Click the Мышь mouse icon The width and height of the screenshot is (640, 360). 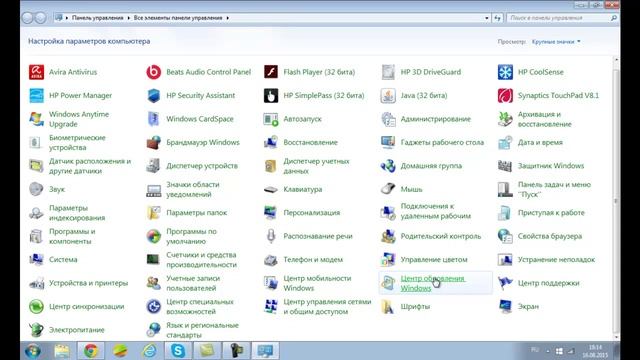point(388,189)
